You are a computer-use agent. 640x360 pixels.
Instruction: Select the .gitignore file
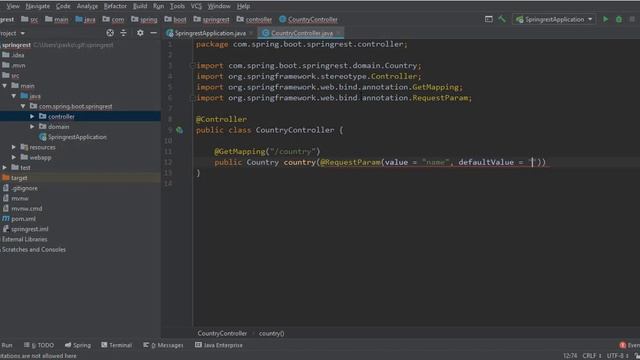click(20, 188)
